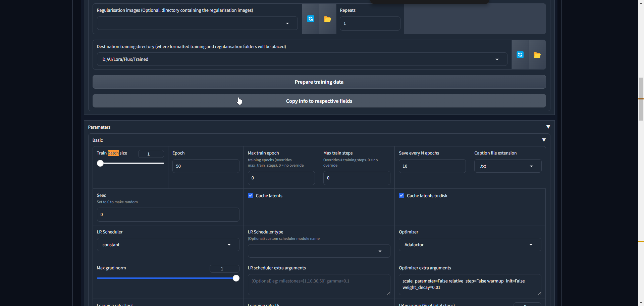Click the Max grad norm slider handle
Screen dimensions: 644x306
pos(236,278)
